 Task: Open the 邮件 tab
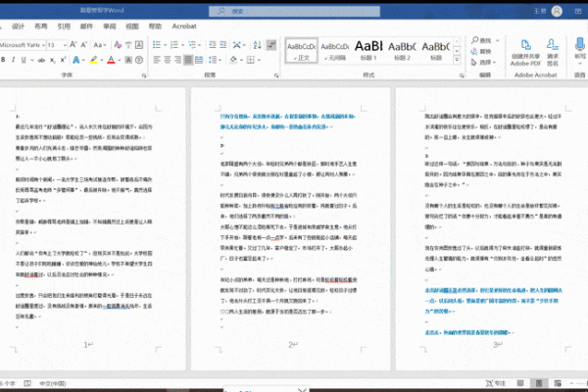(86, 26)
